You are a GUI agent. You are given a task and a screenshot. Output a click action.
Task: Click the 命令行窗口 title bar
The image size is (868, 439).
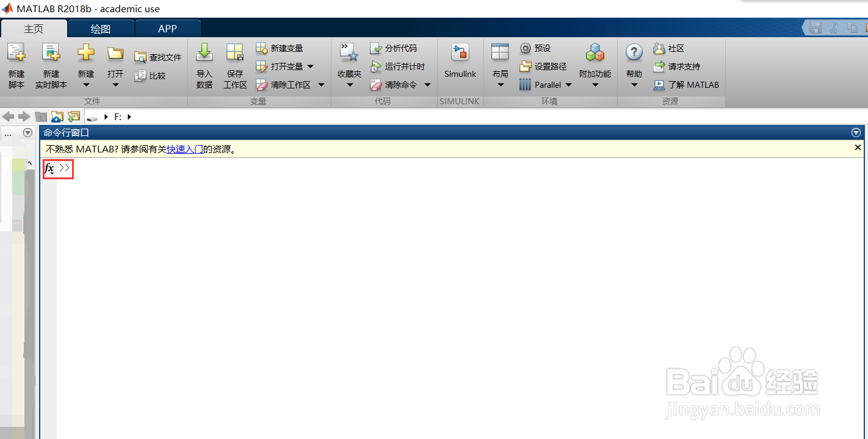point(452,132)
